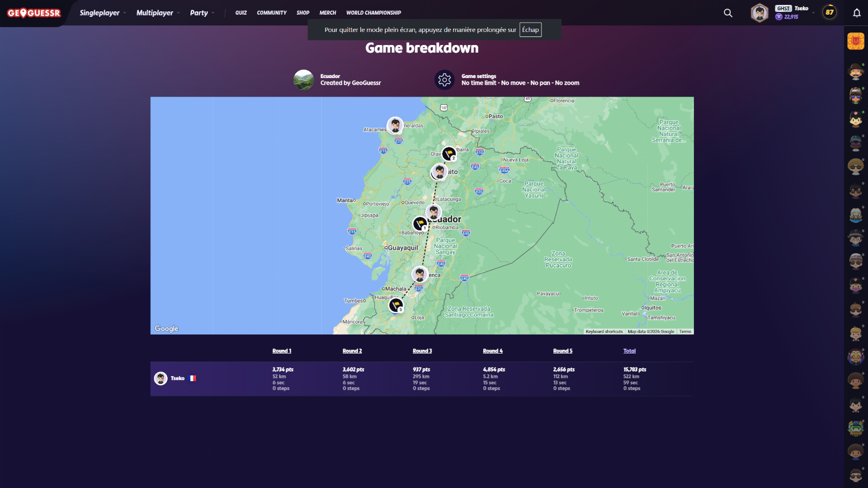Click the Total score link

pos(629,351)
